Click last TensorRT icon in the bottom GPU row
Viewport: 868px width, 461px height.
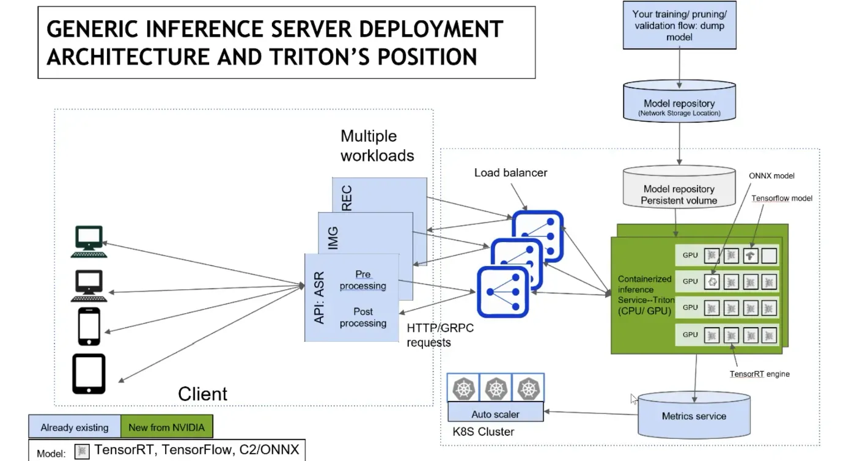point(769,335)
